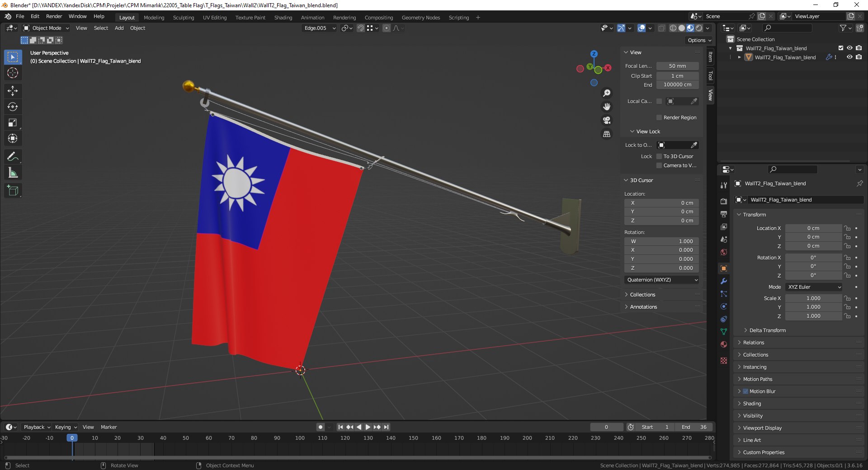Open the Render properties tab
This screenshot has height=470, width=868.
tap(724, 201)
